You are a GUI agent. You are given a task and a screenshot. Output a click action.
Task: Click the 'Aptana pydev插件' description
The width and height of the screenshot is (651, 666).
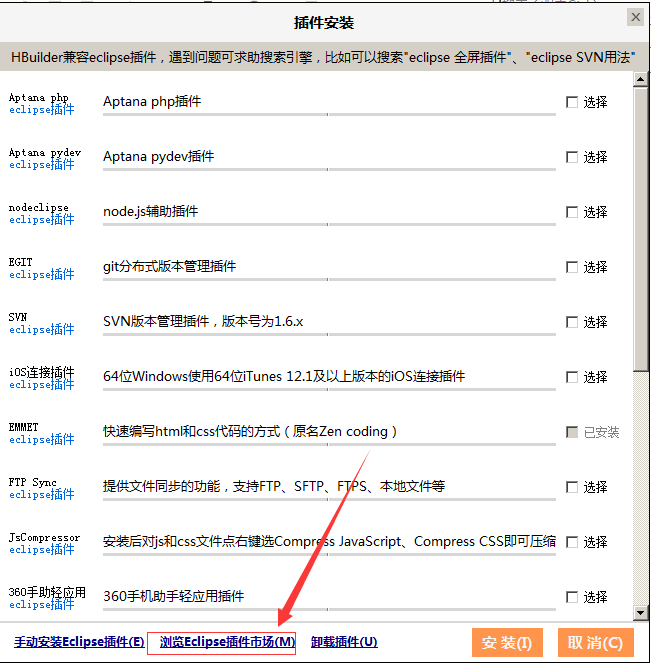[x=158, y=157]
